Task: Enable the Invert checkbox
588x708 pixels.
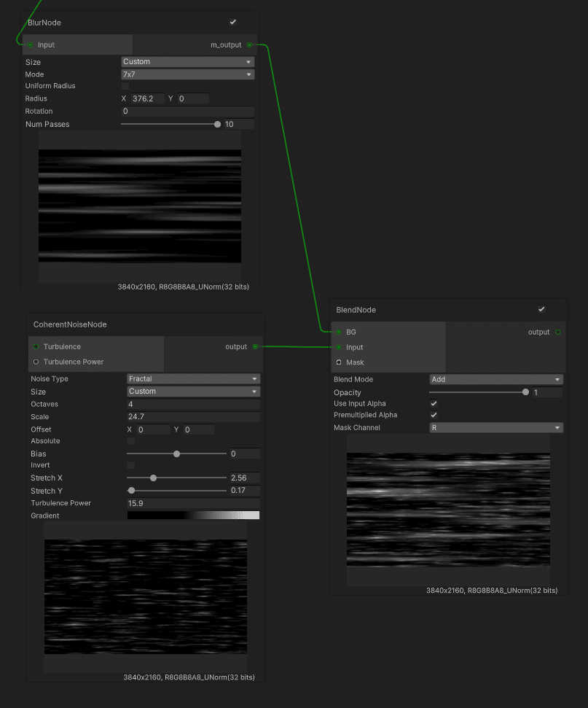Action: point(131,465)
